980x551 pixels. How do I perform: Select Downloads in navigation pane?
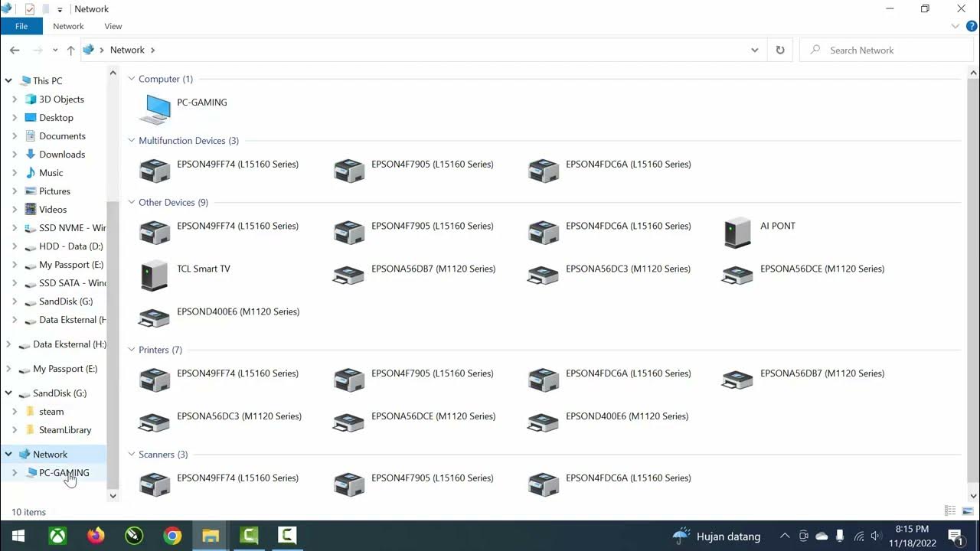[x=62, y=155]
